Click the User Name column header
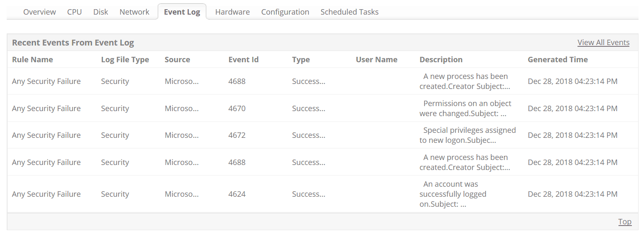This screenshot has height=236, width=644. click(376, 60)
